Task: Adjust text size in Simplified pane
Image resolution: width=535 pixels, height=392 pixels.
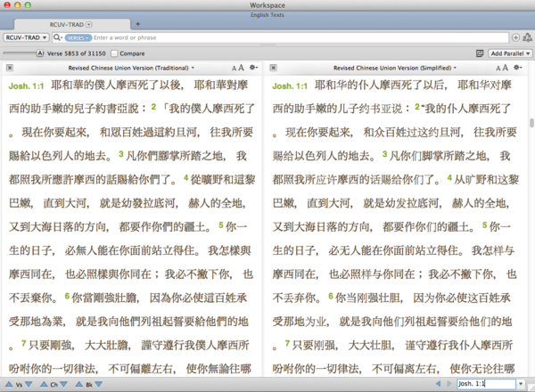Action: click(505, 68)
